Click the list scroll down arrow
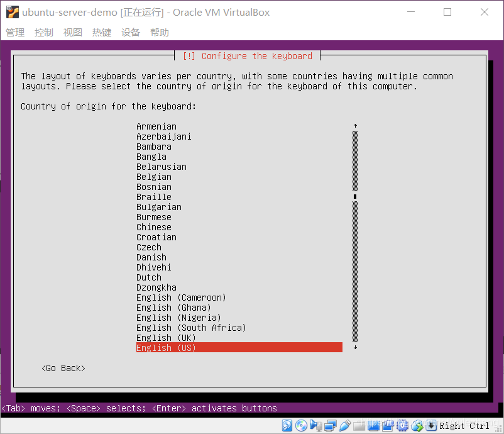Viewport: 504px width, 434px height. (355, 347)
